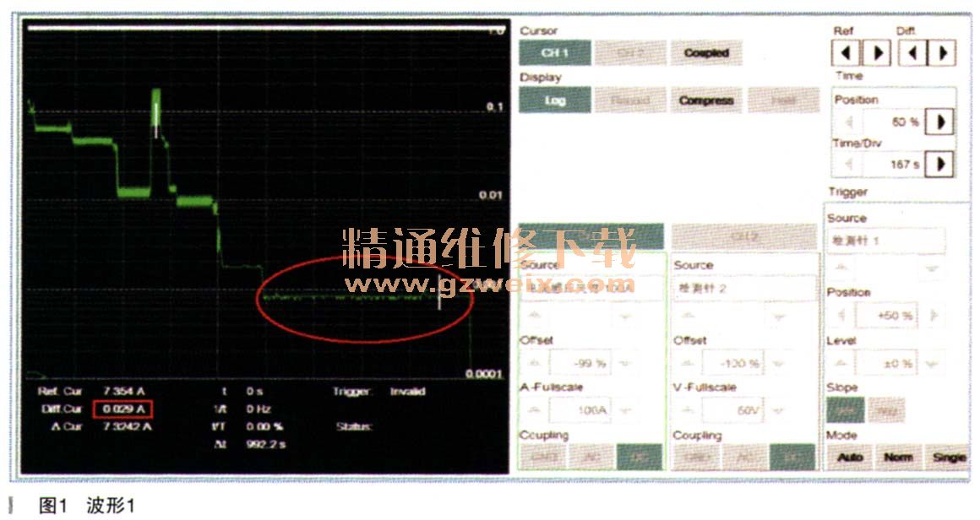980x520 pixels.
Task: Select the cursor marker on flat waveform section
Action: click(x=440, y=292)
